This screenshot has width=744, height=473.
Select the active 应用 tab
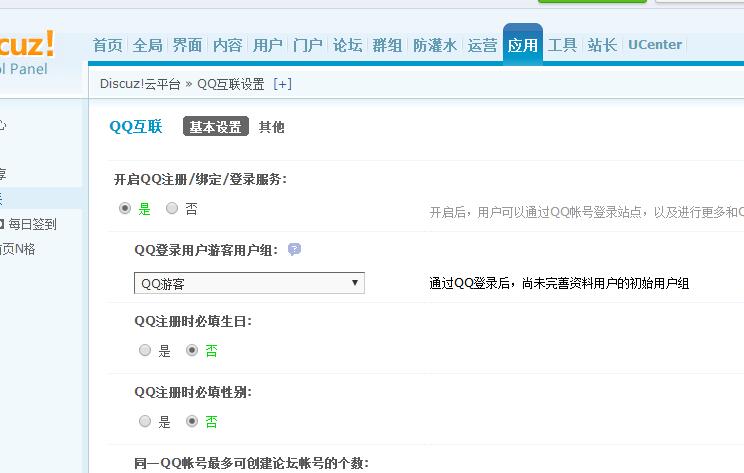point(522,44)
